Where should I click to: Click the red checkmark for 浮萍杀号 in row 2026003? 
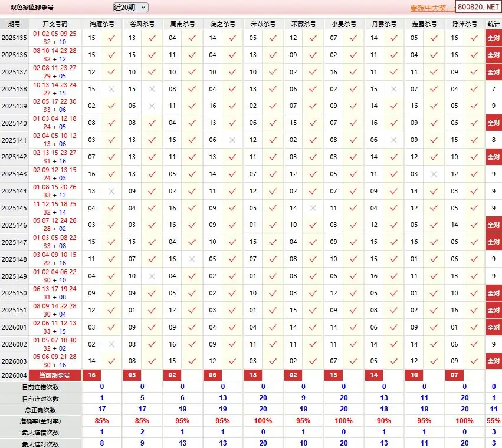pos(474,361)
